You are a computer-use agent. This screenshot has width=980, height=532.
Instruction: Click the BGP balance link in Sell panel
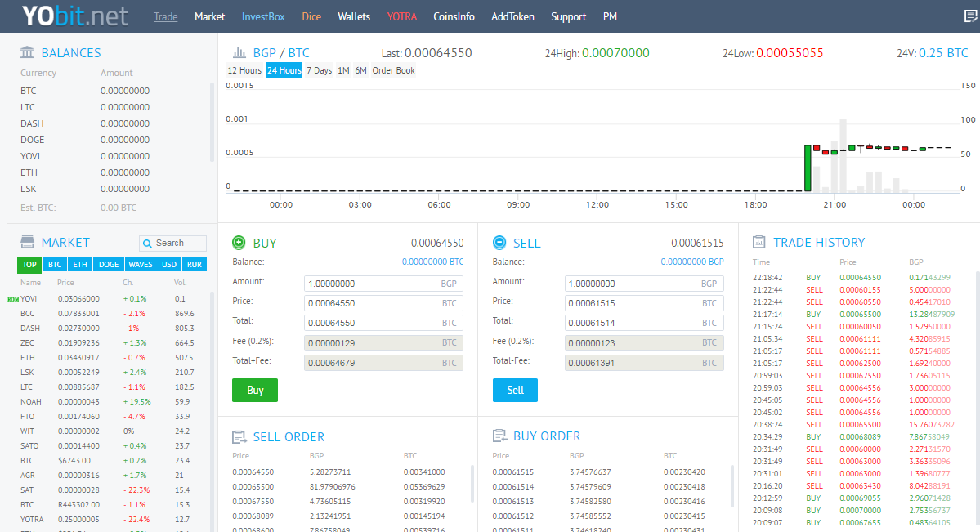691,262
